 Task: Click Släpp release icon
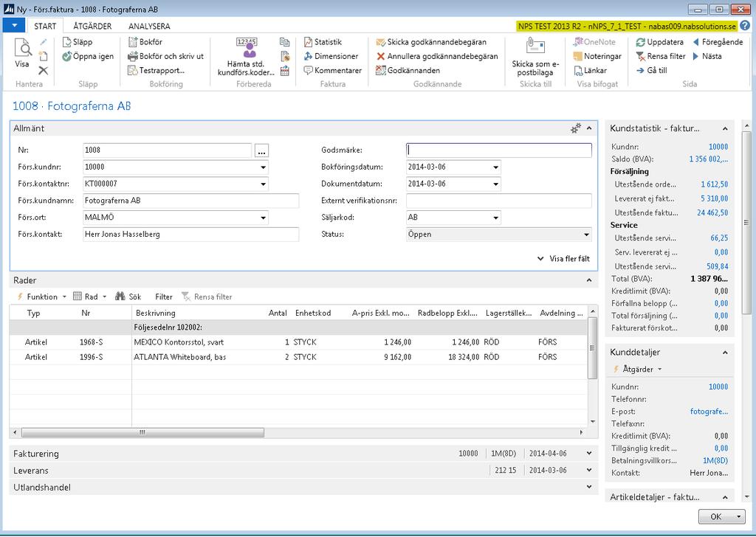click(67, 42)
